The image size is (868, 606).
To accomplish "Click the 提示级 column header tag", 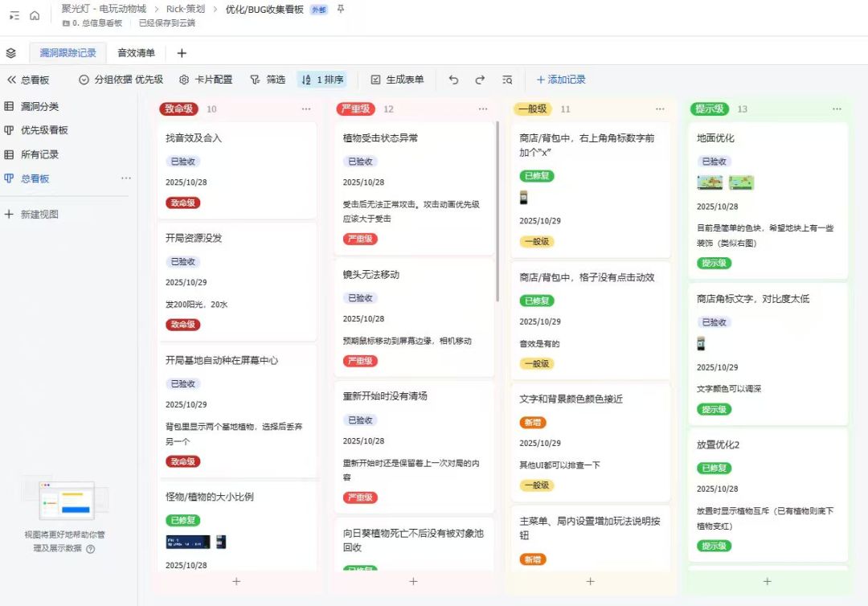I will pos(710,109).
